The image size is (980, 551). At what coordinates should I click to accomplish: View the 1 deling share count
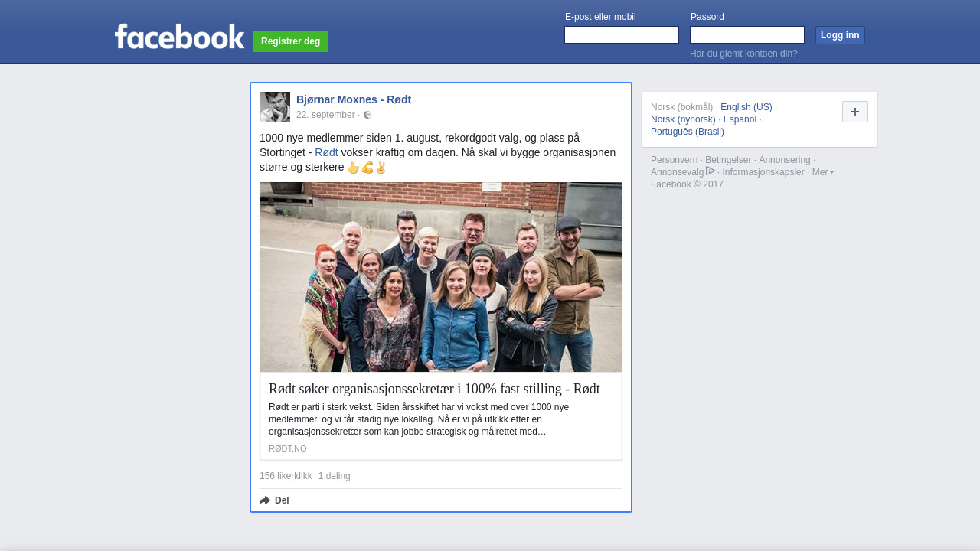click(x=335, y=476)
